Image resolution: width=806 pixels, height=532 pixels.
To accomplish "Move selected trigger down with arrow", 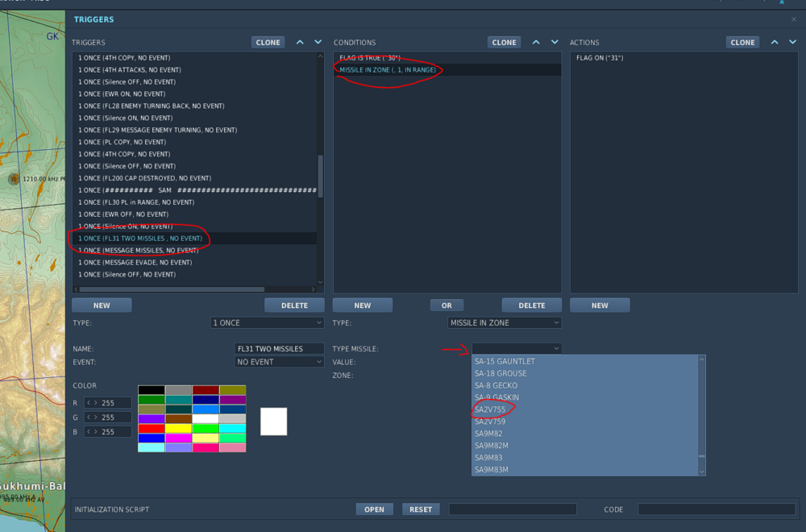I will [x=318, y=42].
